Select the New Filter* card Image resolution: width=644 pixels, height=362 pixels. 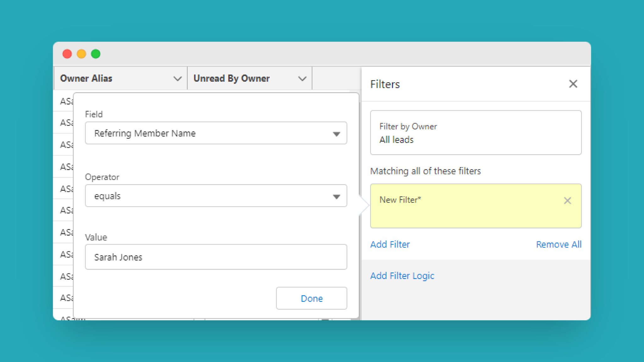pyautogui.click(x=476, y=206)
